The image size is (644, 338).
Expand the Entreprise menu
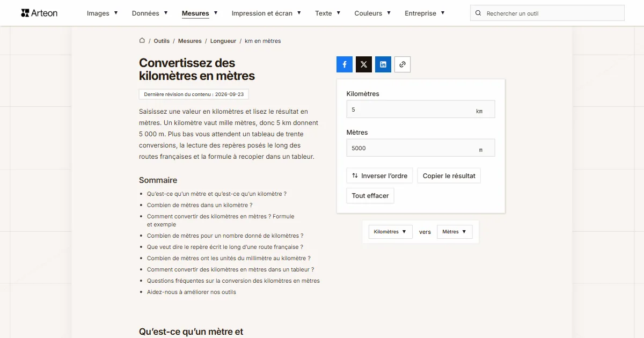tap(425, 13)
